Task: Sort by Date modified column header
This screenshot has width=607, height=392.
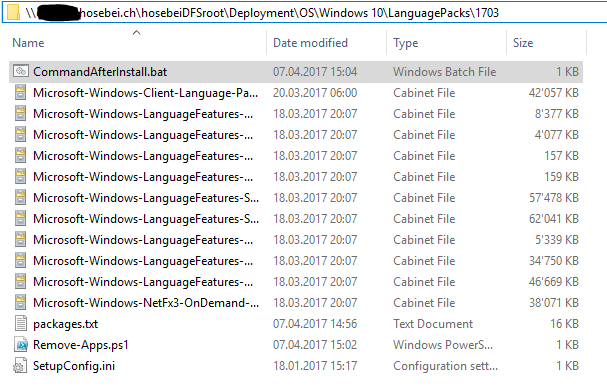Action: point(310,43)
